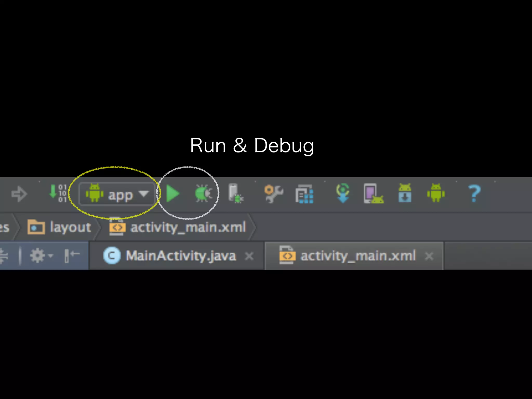532x399 pixels.
Task: Click the hide panel arrow icon
Action: [x=72, y=256]
